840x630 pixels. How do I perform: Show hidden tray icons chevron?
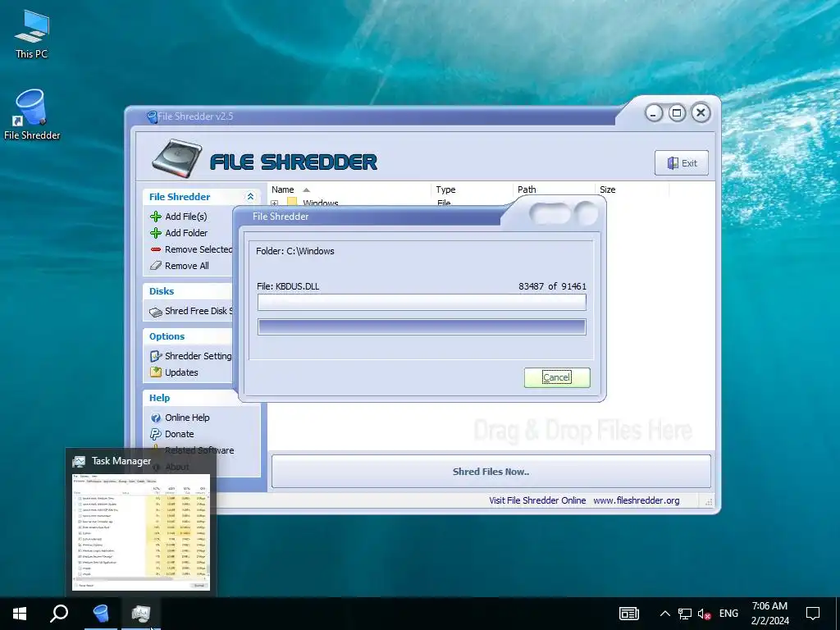664,614
